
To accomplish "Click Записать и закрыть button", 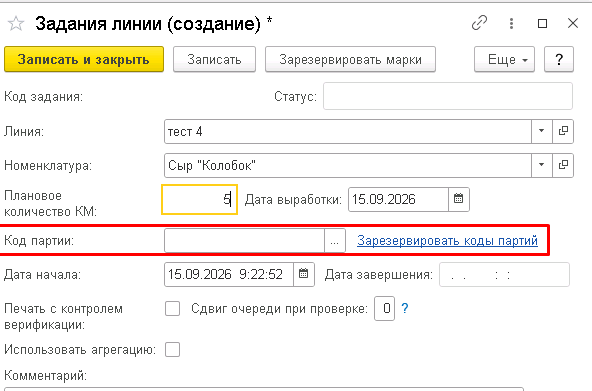I will (x=84, y=59).
